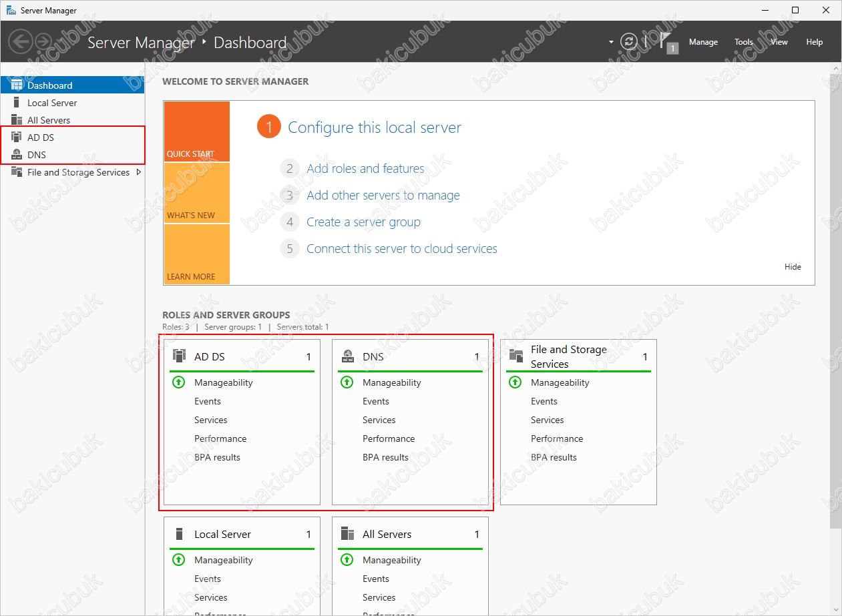Click File and Storage Services sidebar icon
Screen dimensions: 842x616
[x=17, y=172]
